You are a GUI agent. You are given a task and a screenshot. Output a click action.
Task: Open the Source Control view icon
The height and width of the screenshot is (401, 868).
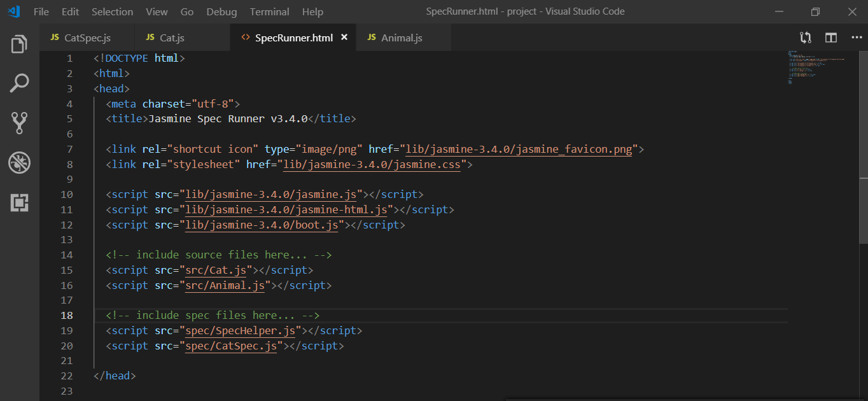18,123
